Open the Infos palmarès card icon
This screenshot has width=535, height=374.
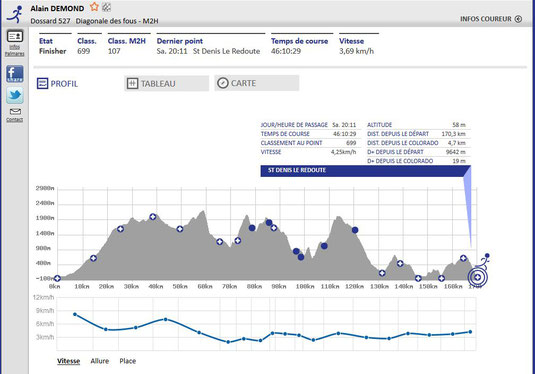15,36
